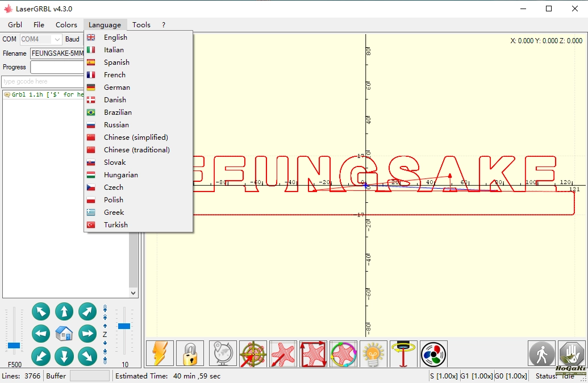This screenshot has height=383, width=588.
Task: Click the crosshair center target button
Action: (x=253, y=354)
